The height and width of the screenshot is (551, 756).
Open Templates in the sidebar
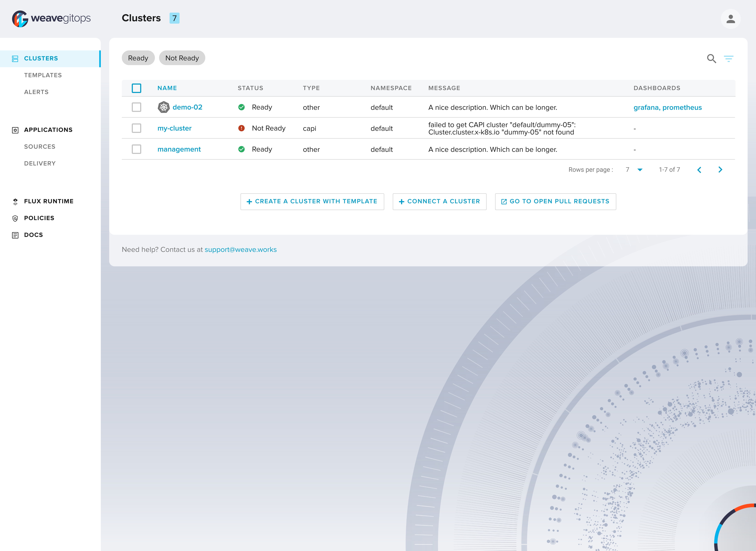[x=43, y=75]
